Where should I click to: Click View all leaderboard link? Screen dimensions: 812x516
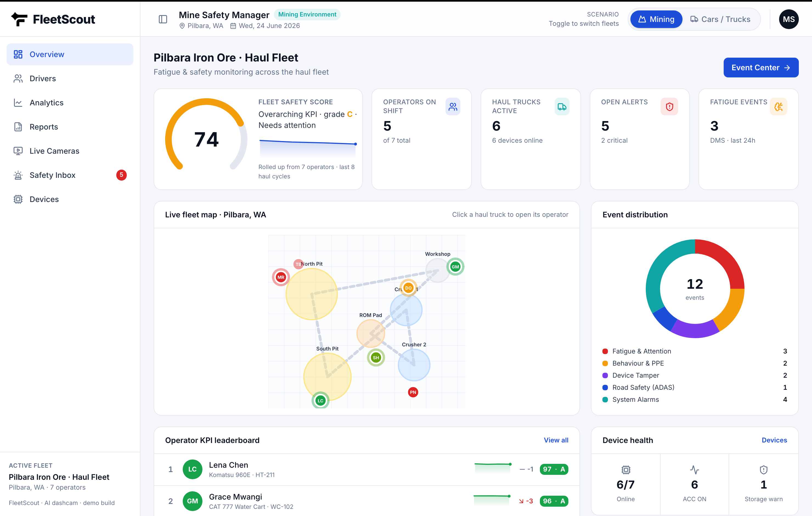tap(556, 440)
